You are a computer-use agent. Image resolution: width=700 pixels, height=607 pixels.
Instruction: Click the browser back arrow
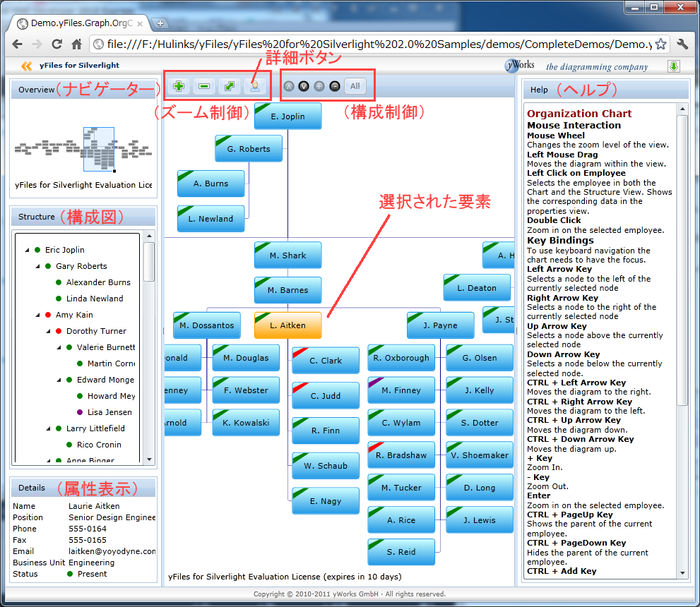[18, 44]
